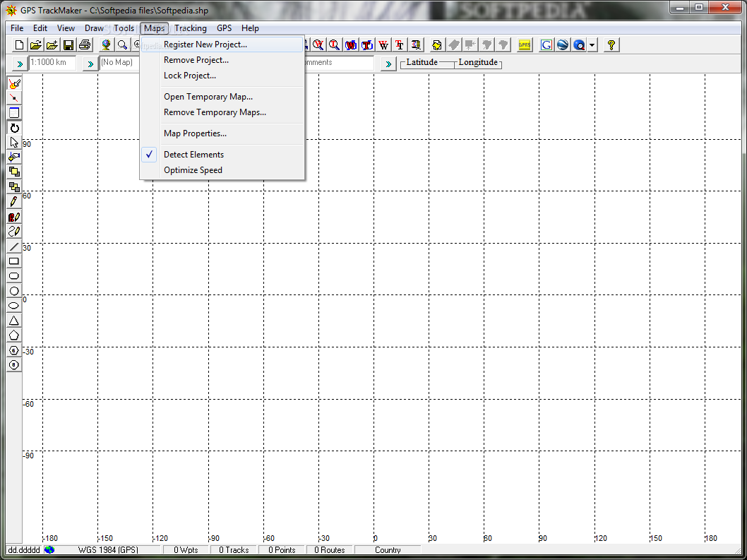Select the pencil draw tool
Viewport: 747px width, 560px height.
coord(14,201)
